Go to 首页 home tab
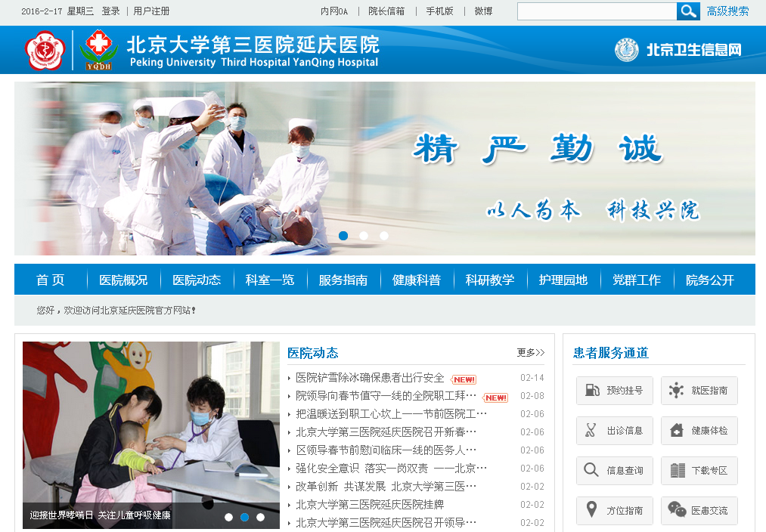 pyautogui.click(x=51, y=280)
